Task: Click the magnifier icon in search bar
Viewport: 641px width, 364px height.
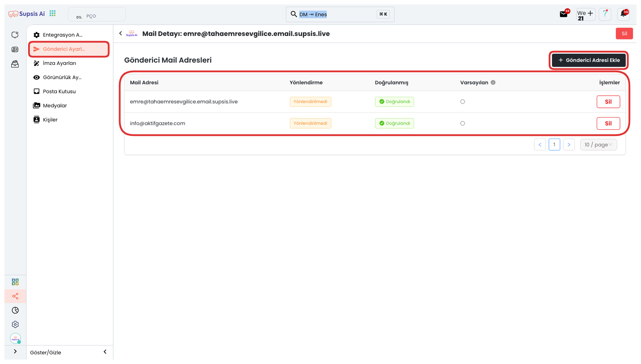Action: pos(294,14)
